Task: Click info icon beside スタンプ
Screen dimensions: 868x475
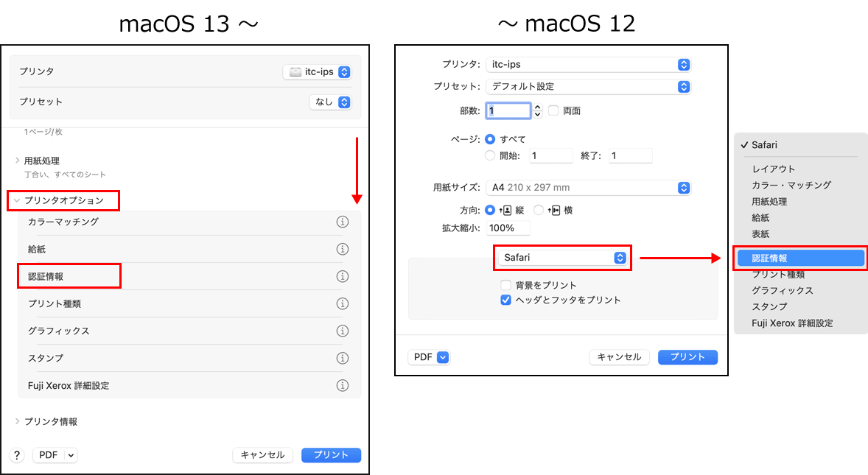Action: 342,358
